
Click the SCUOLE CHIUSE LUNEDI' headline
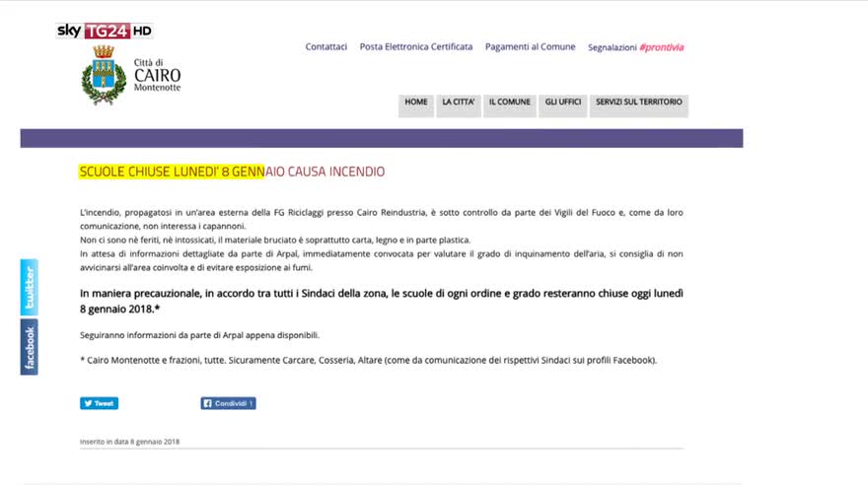tap(232, 172)
